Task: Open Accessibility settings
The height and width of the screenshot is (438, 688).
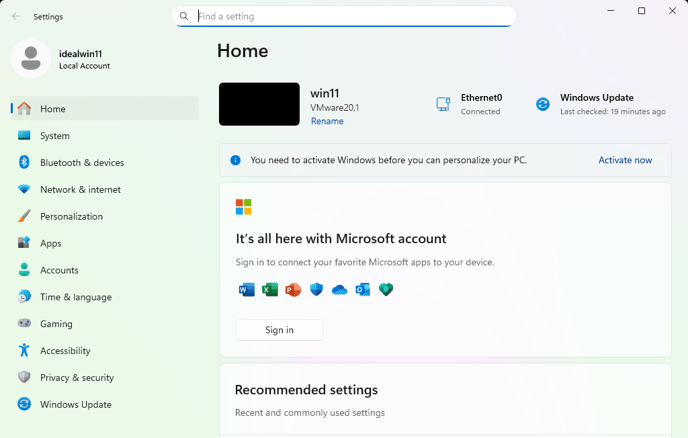Action: pos(105,350)
